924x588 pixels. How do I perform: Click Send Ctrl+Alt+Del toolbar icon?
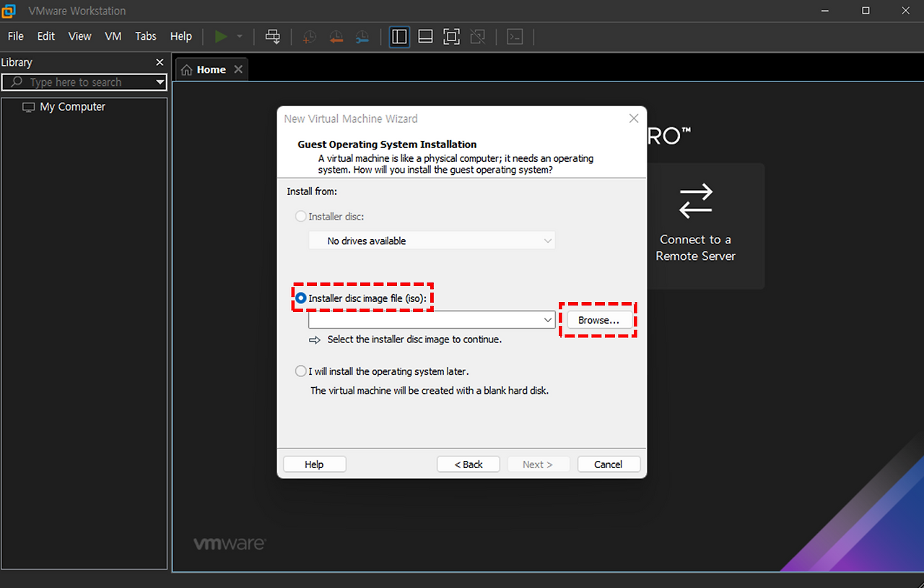[x=273, y=37]
